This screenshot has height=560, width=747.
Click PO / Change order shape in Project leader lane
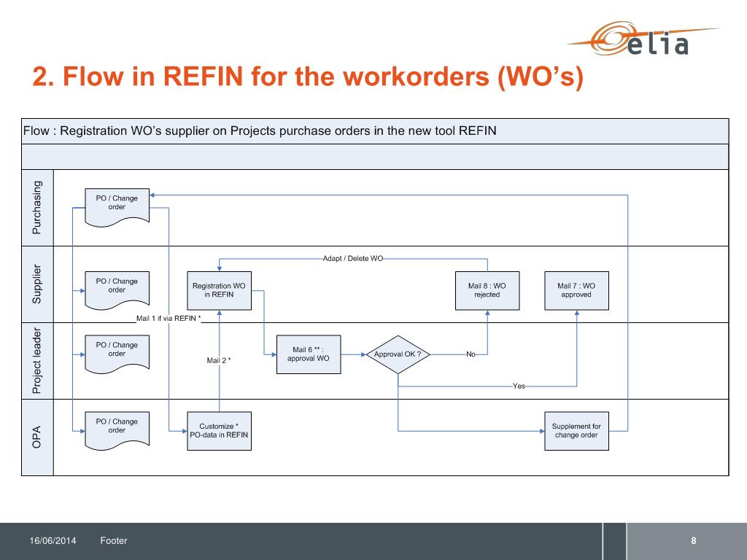[x=117, y=354]
